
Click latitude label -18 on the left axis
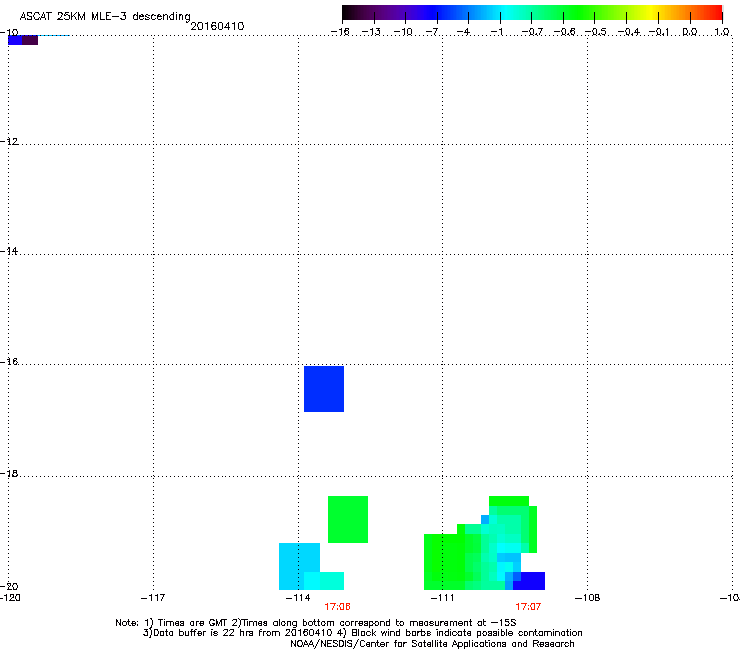pyautogui.click(x=9, y=473)
